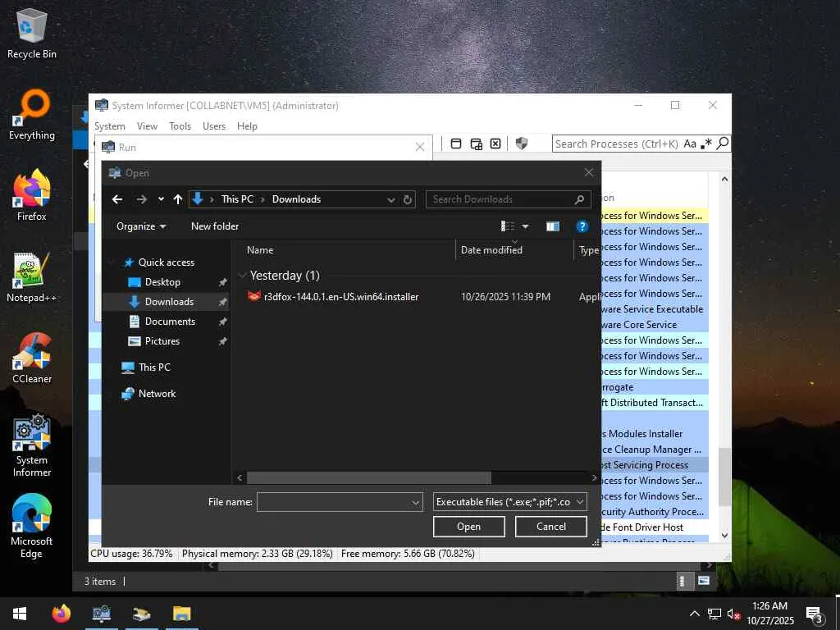Toggle case sensitive search Aa
The width and height of the screenshot is (840, 630).
tap(690, 144)
